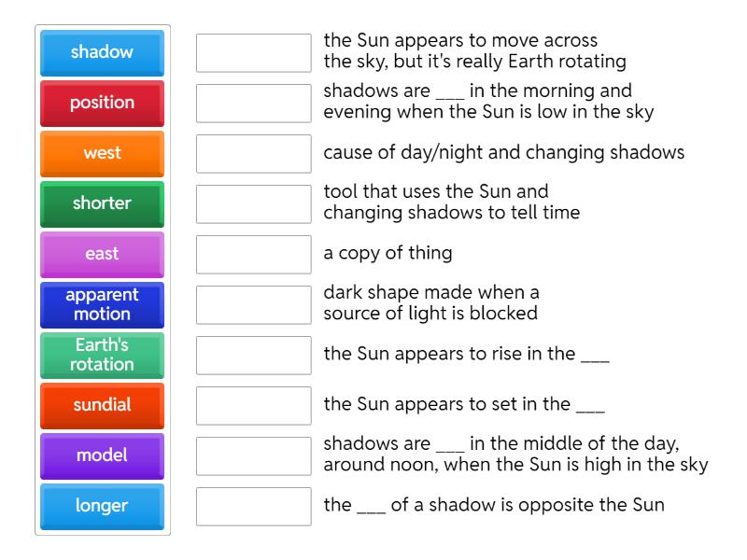Image resolution: width=747 pixels, height=560 pixels.
Task: Click the box beside 'cause of day/night' clue
Action: point(252,154)
